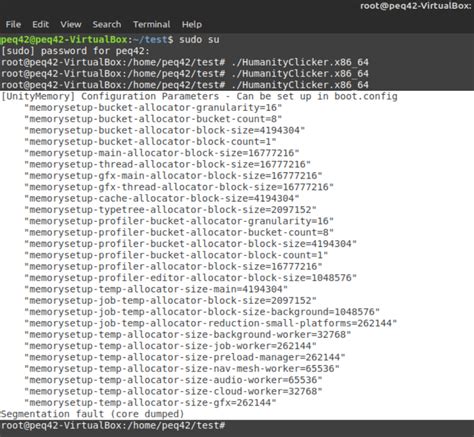Click 'memorysetup-profiler-bucket-allocator-block-count=1' line

176,255
